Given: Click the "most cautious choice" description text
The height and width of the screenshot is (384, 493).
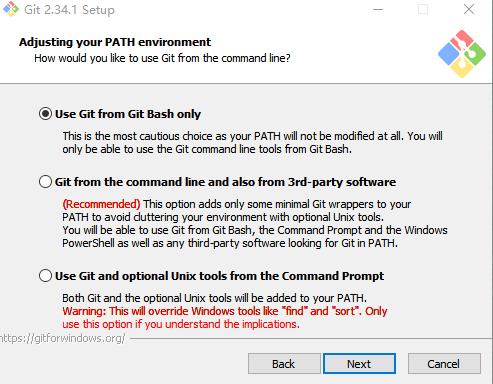Looking at the screenshot, I should point(252,142).
